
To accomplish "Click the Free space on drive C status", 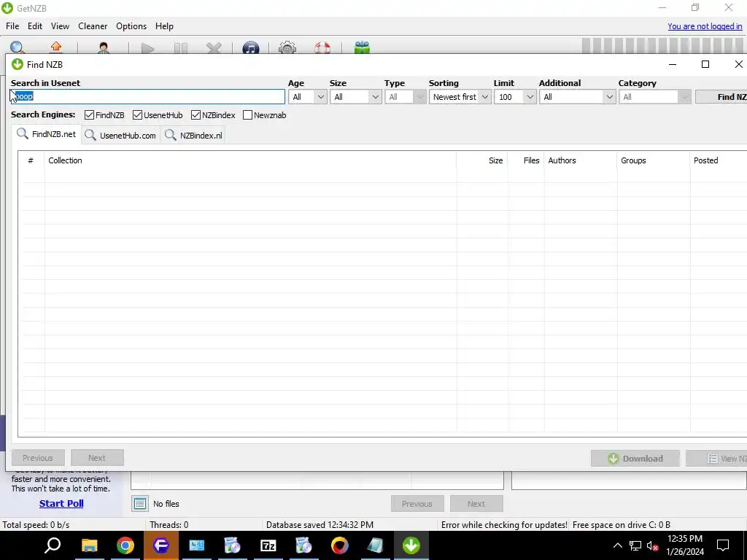I will coord(622,525).
